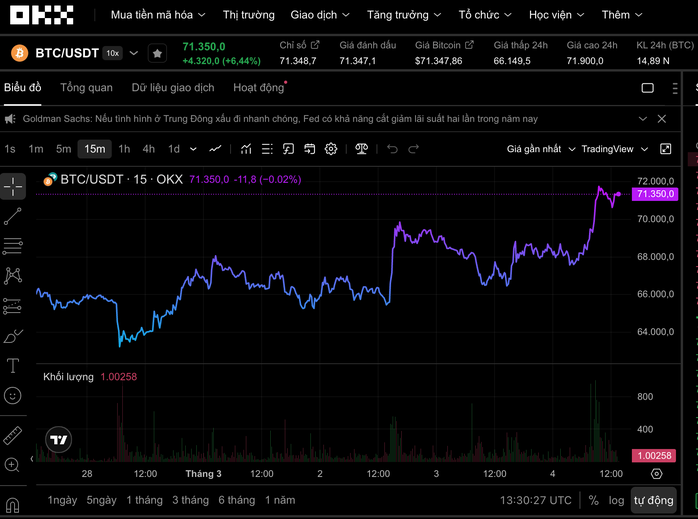
Task: Open the Giao dịch menu
Action: [318, 15]
